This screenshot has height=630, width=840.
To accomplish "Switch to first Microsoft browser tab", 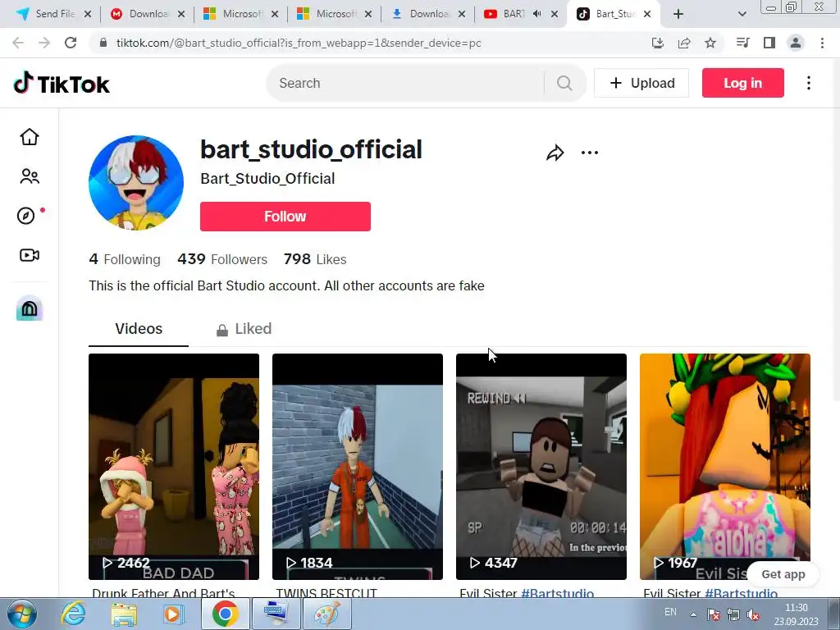I will pyautogui.click(x=241, y=14).
